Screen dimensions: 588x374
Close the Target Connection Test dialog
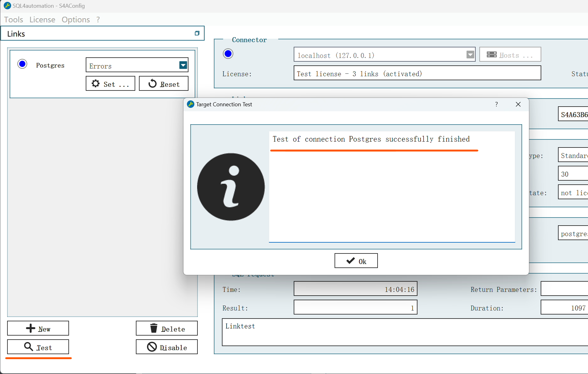pyautogui.click(x=518, y=104)
